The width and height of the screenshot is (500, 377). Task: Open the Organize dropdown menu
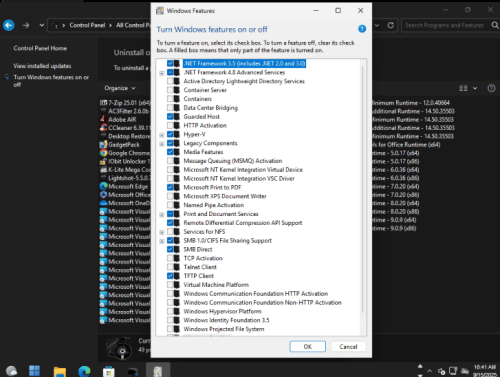[120, 88]
